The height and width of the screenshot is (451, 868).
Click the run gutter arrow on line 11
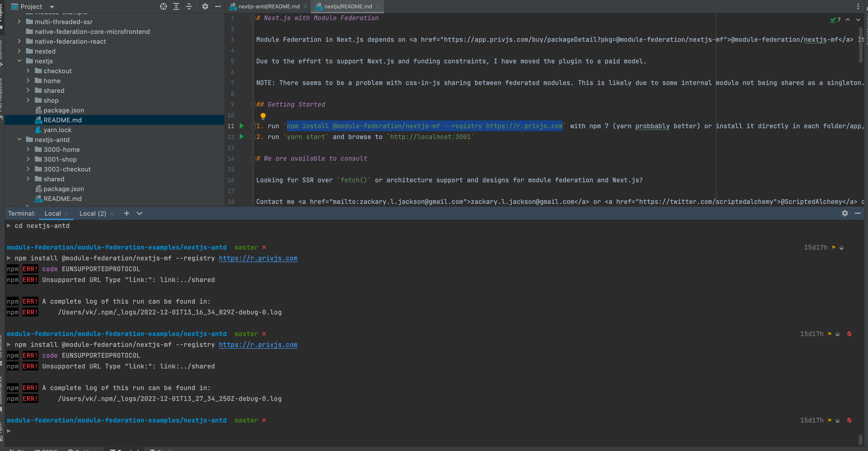[242, 126]
